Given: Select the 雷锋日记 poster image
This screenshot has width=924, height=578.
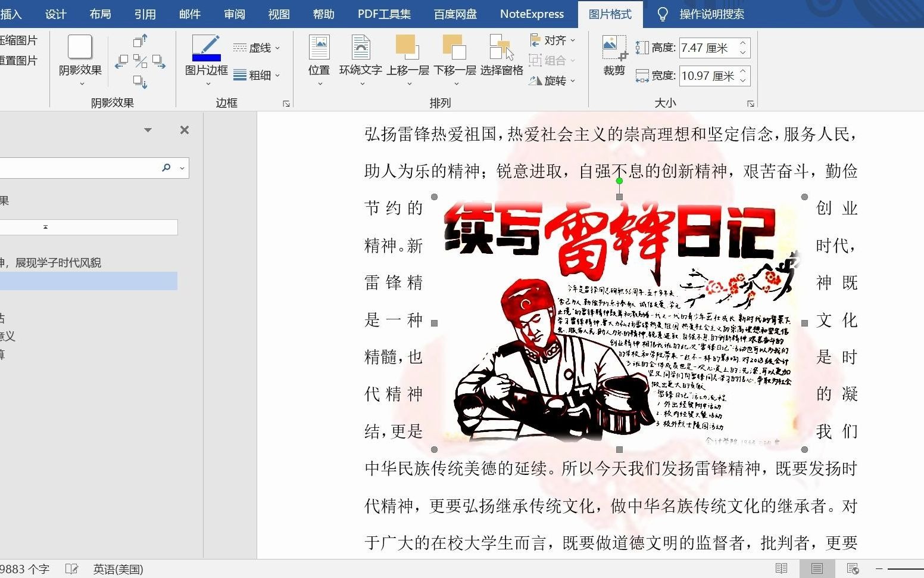Looking at the screenshot, I should click(x=619, y=323).
